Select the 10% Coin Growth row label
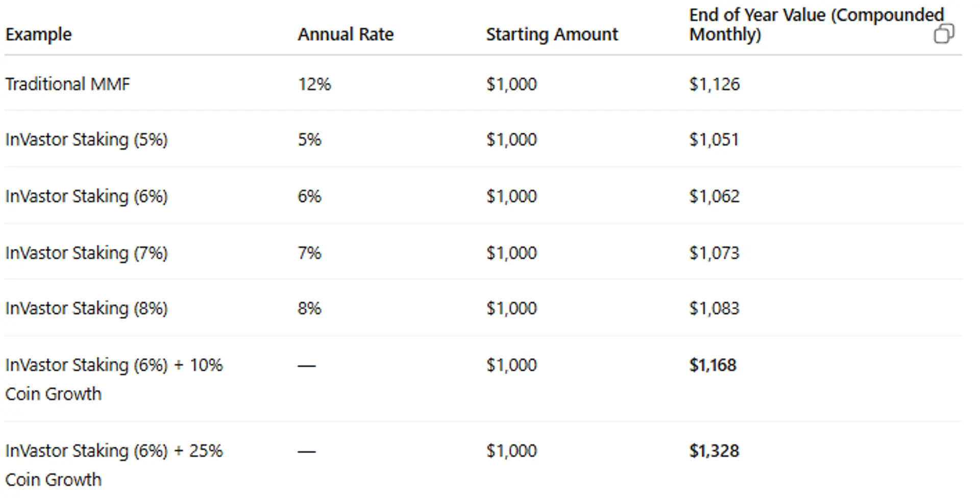 click(114, 379)
